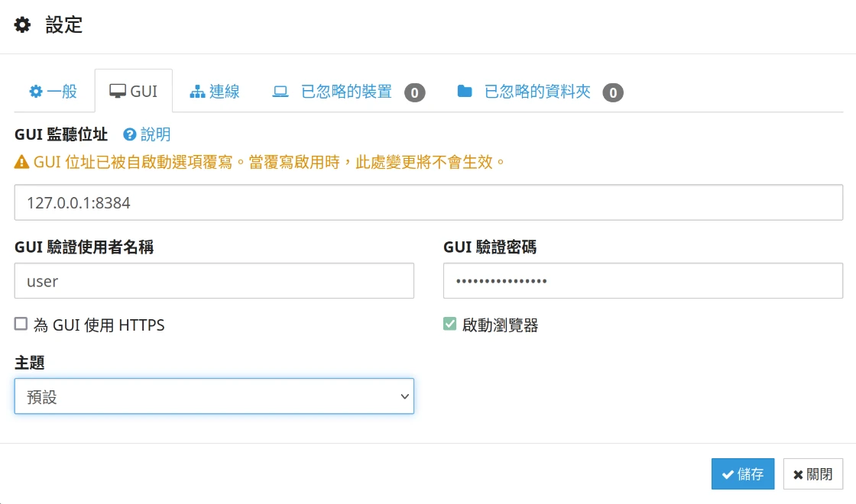The image size is (856, 504).
Task: Click the GUI 驗證密碼 password field
Action: coord(642,281)
